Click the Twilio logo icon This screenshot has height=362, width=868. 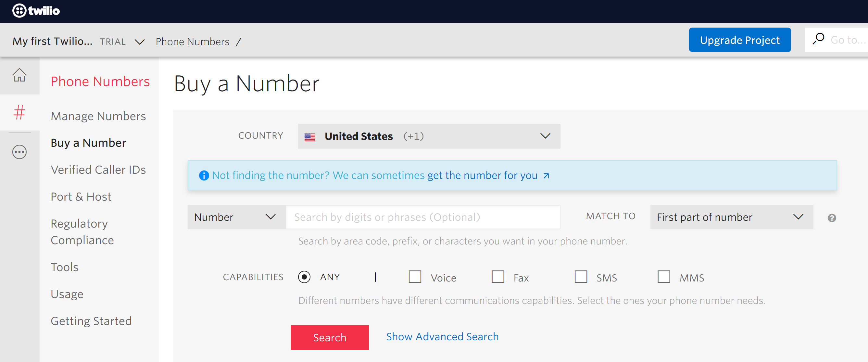pos(19,11)
